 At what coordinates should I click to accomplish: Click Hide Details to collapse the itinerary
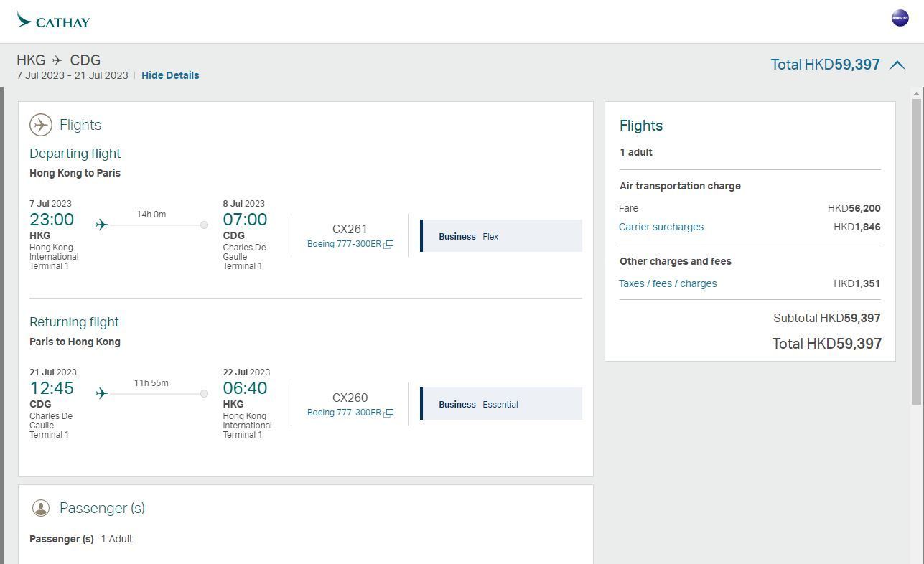point(170,75)
